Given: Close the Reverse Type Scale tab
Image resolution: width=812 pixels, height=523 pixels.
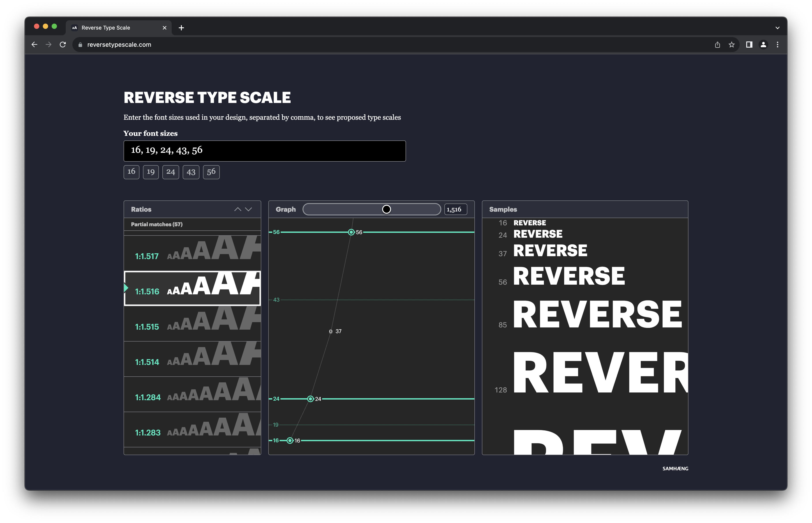Looking at the screenshot, I should [165, 28].
